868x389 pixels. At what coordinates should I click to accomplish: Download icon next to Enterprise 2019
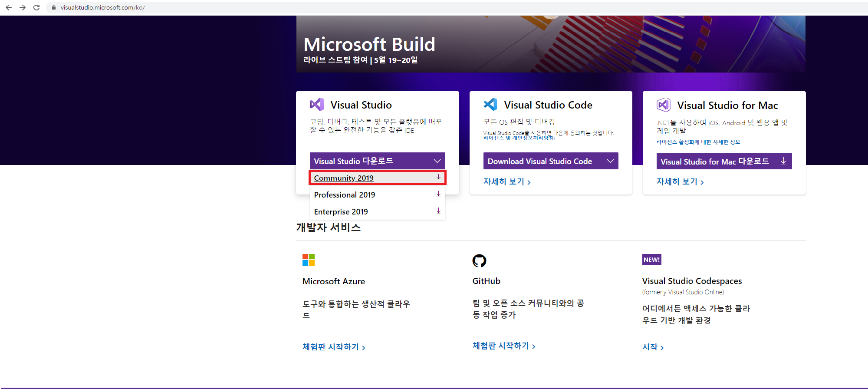(438, 211)
